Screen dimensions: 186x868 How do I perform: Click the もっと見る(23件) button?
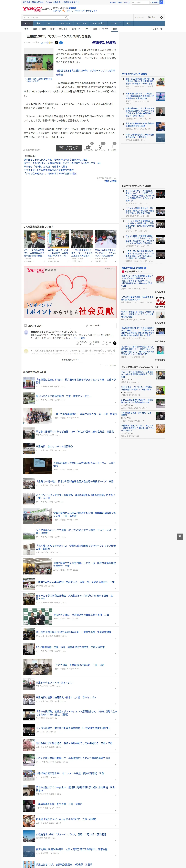(x=70, y=359)
